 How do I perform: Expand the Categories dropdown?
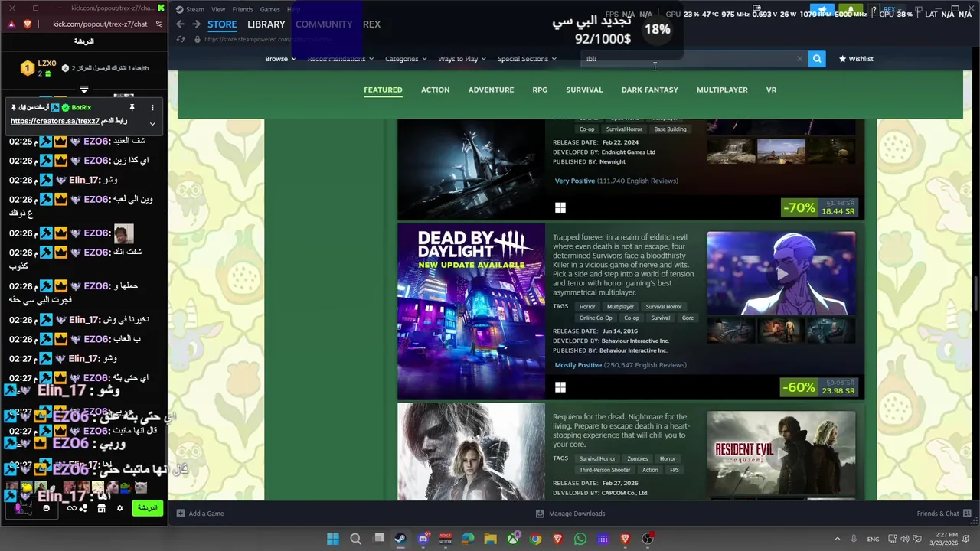[406, 59]
